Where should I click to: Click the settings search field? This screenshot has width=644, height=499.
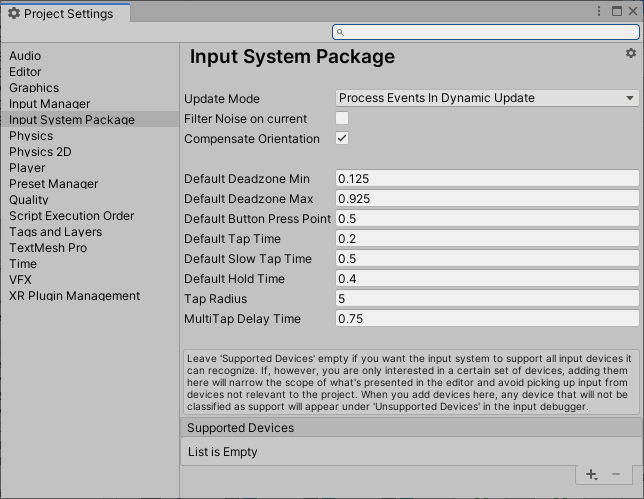tap(486, 32)
